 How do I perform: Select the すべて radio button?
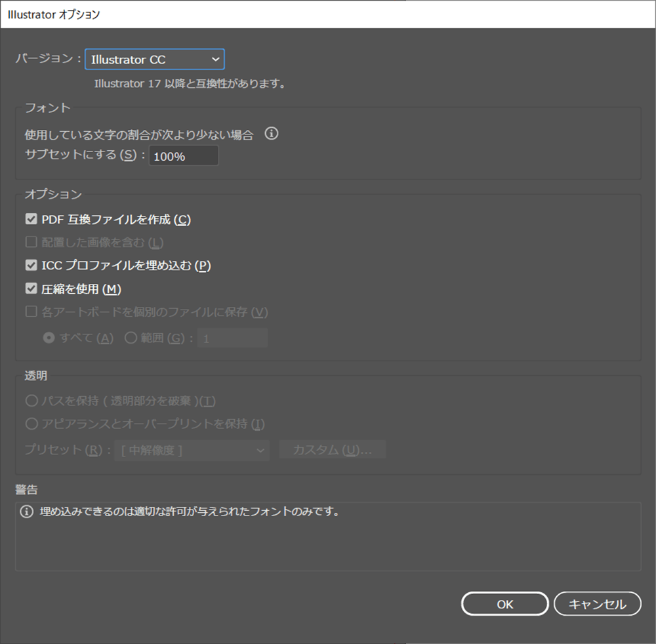[49, 338]
